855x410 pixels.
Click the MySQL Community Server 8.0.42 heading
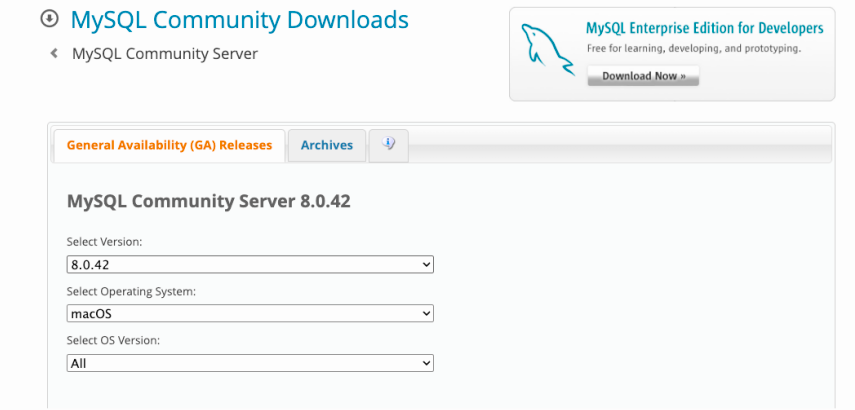(x=208, y=201)
